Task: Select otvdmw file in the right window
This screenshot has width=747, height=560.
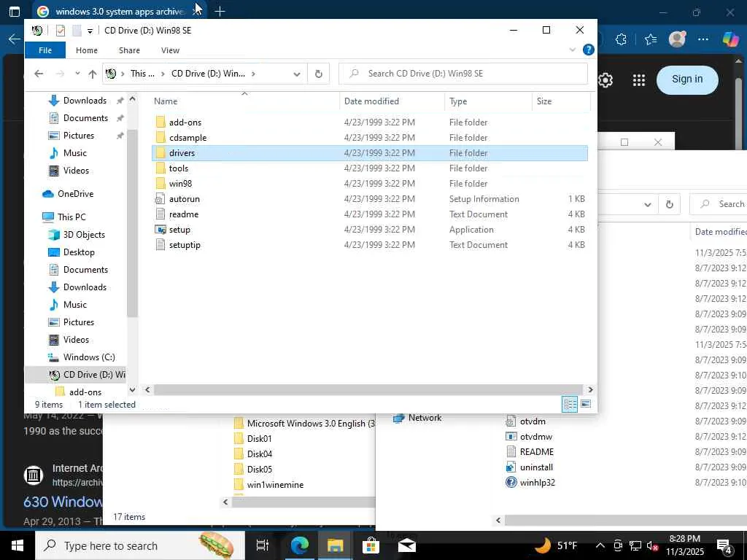Action: [529, 437]
